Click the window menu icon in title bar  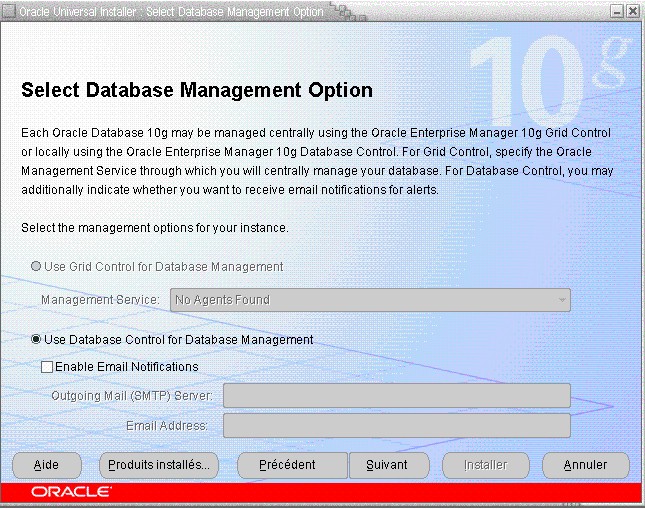[x=9, y=11]
